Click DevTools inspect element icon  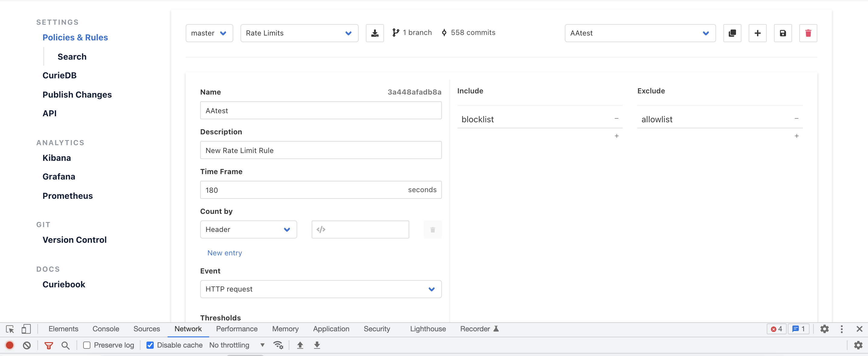tap(10, 329)
